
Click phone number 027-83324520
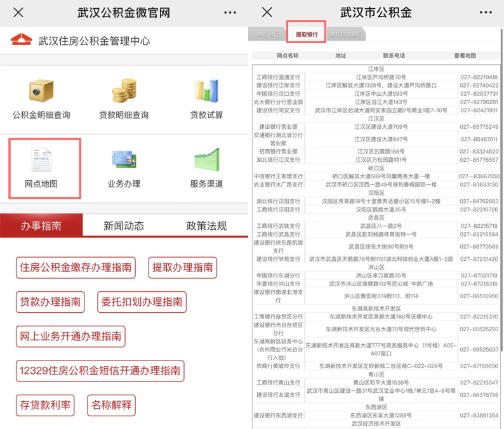click(479, 151)
